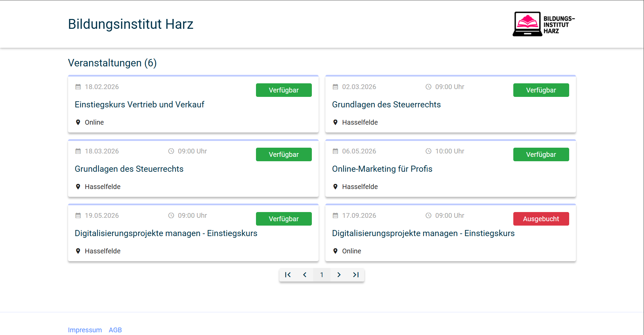
Task: Jump to the last page of results
Action: click(356, 275)
